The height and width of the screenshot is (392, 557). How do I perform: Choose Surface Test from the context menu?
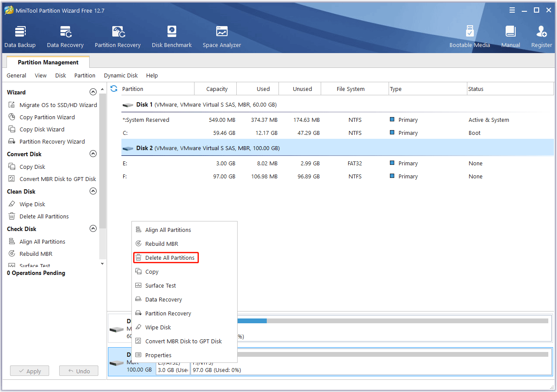tap(185, 285)
